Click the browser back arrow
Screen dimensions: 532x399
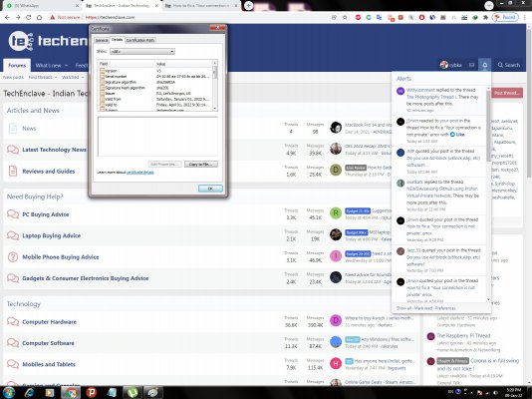(x=7, y=17)
